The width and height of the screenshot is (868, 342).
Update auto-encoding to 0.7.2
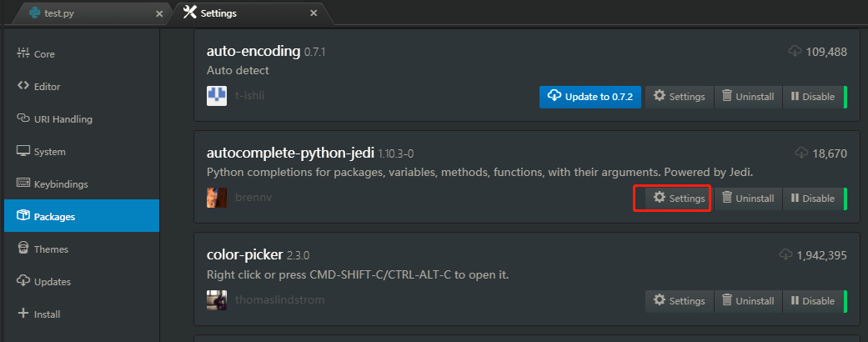[x=590, y=97]
